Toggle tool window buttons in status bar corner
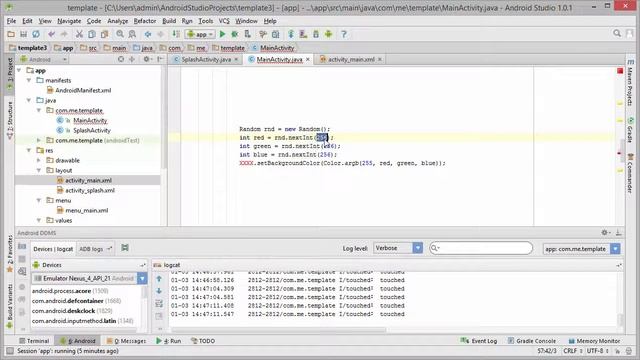 click(x=10, y=351)
